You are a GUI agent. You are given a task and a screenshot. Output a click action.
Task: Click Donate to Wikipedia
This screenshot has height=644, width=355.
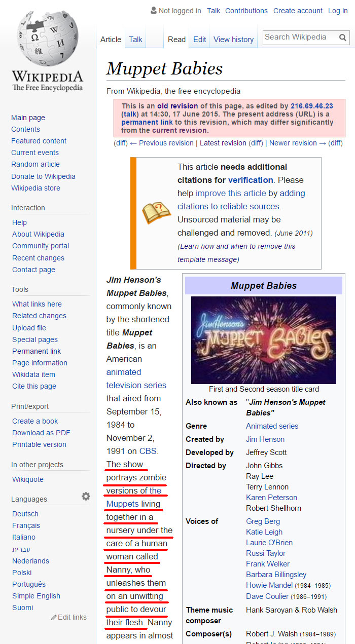pos(43,176)
